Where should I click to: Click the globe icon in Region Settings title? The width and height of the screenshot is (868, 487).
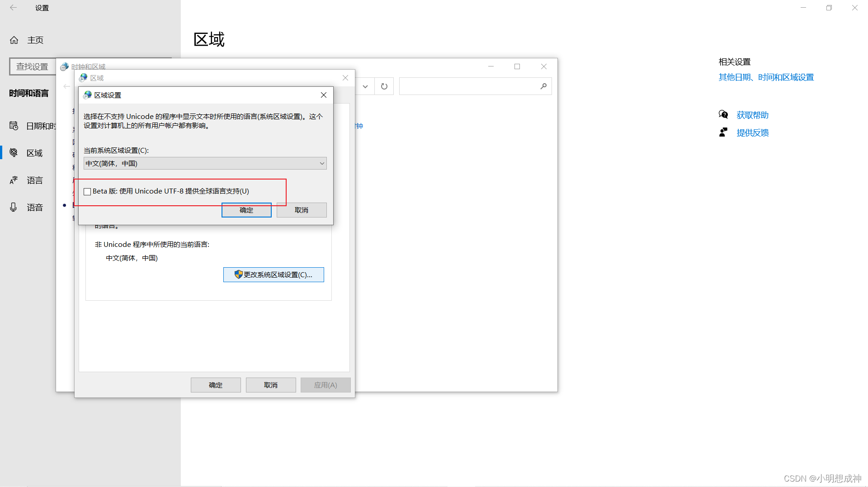click(88, 95)
